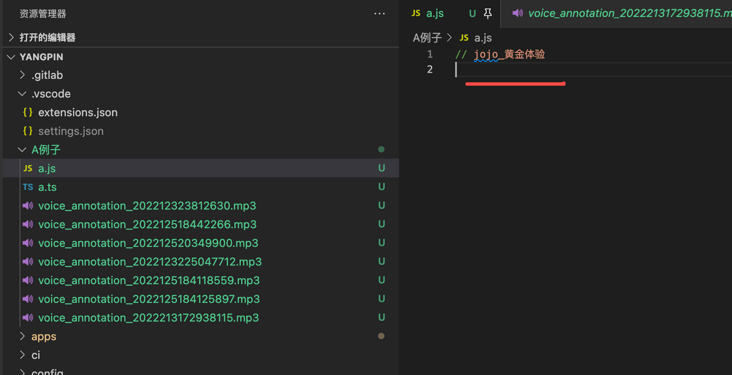The image size is (732, 375).
Task: Click audio icon of voice_annotation_2022213172938115.mp3 in tree
Action: click(x=28, y=318)
